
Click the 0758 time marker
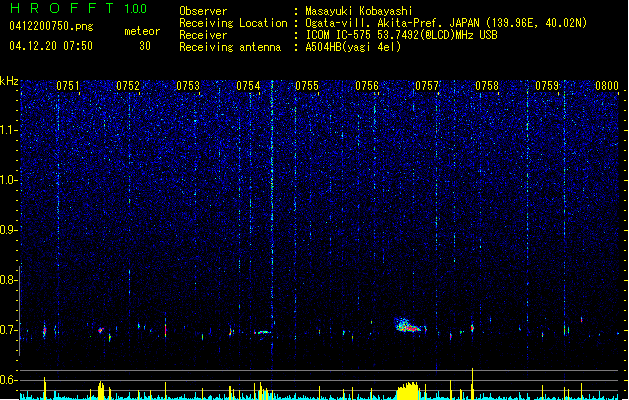click(x=487, y=86)
